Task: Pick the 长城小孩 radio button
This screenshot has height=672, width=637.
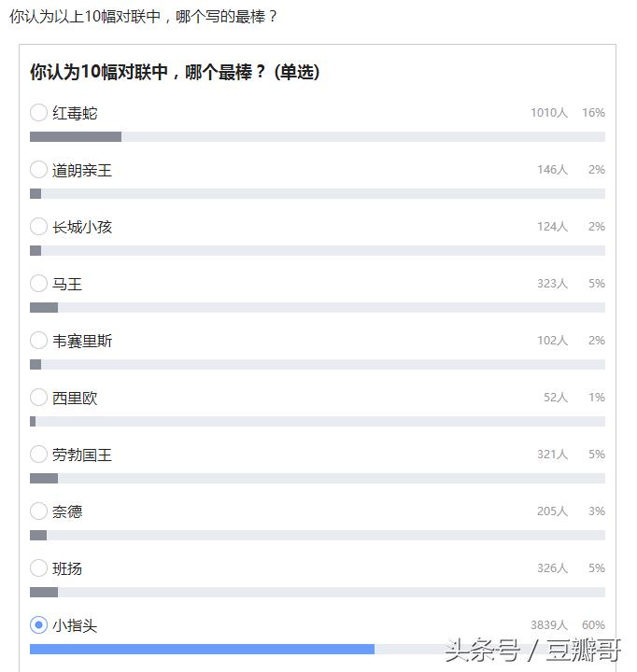Action: tap(38, 226)
